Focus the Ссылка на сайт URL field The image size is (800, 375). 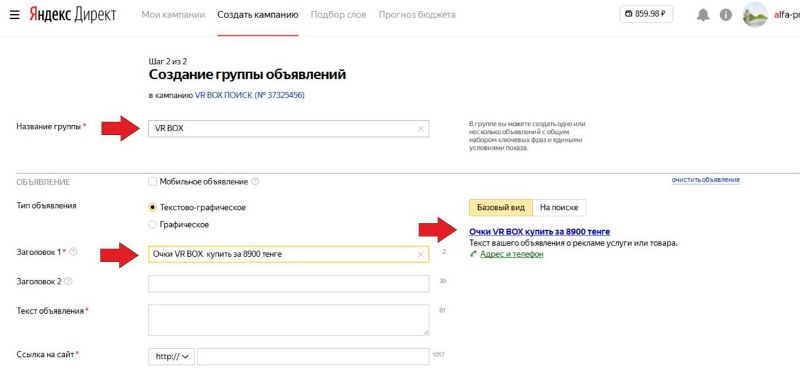(x=313, y=357)
